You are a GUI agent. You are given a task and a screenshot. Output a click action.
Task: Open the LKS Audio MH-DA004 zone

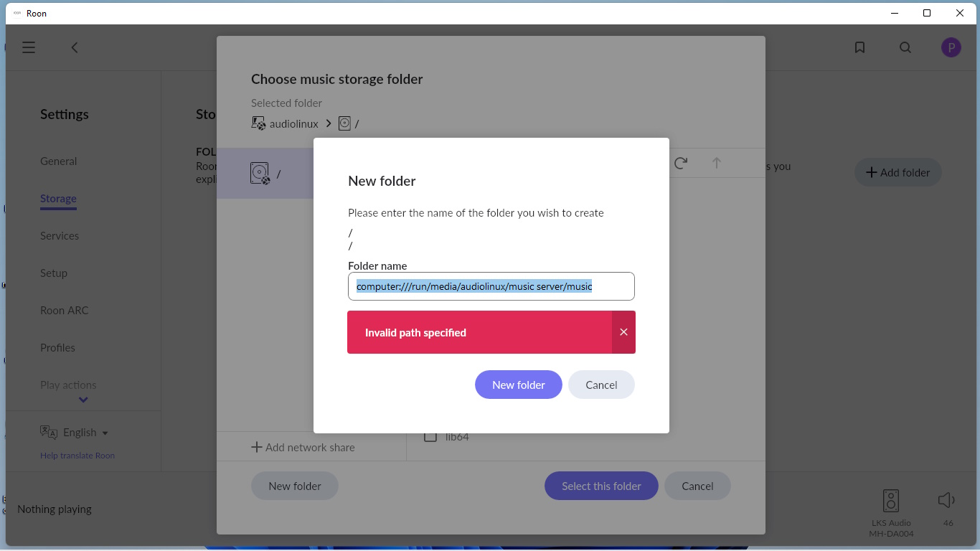891,513
